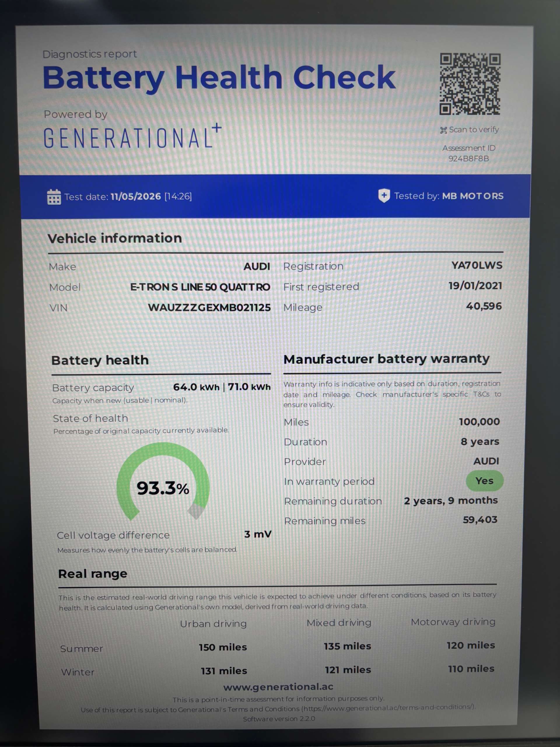560x747 pixels.
Task: Select winter mixed range 121 miles
Action: coord(348,670)
